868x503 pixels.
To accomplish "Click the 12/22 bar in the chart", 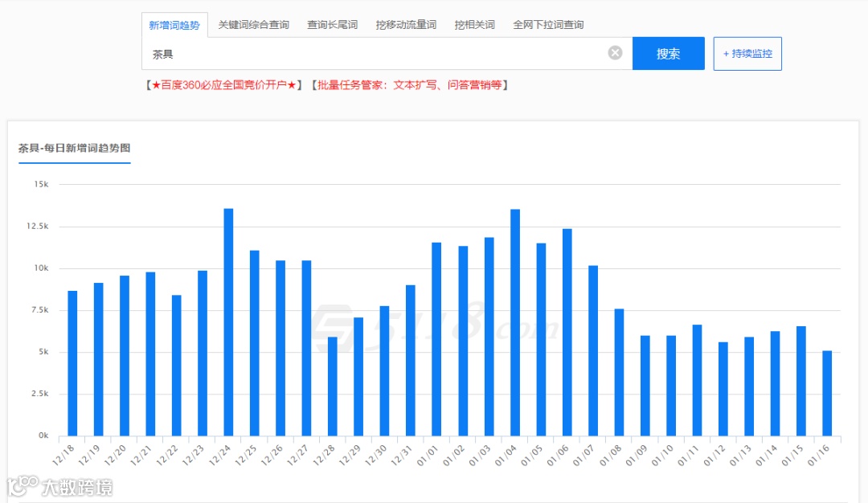I will point(177,366).
